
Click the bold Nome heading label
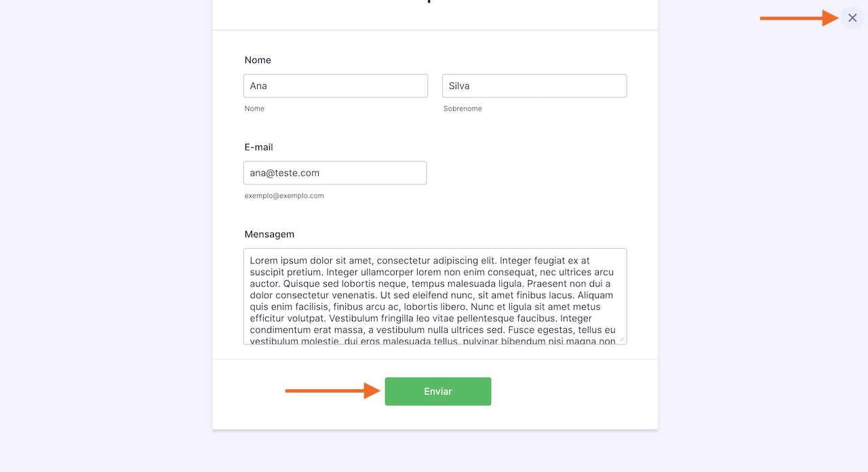pos(258,60)
